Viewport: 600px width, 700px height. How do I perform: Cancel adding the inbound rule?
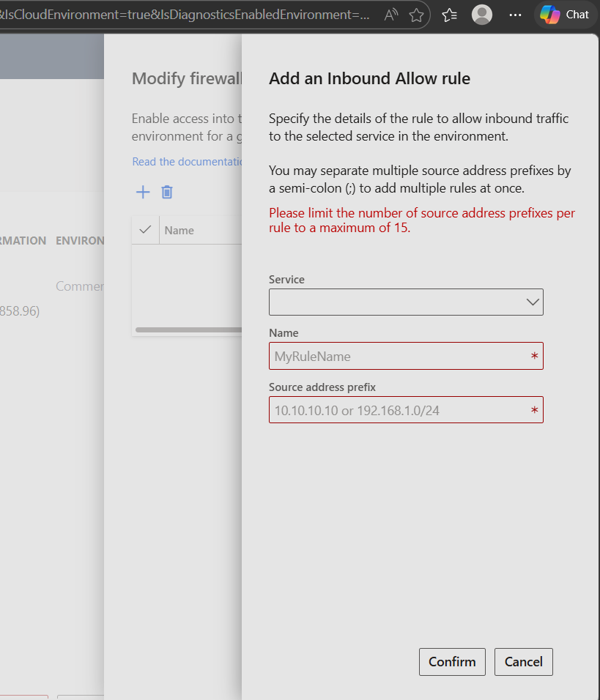524,662
